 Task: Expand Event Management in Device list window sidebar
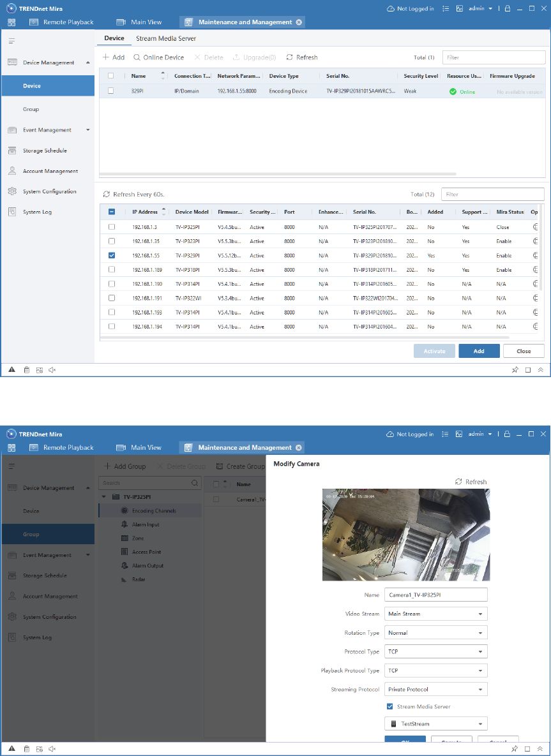(x=87, y=130)
